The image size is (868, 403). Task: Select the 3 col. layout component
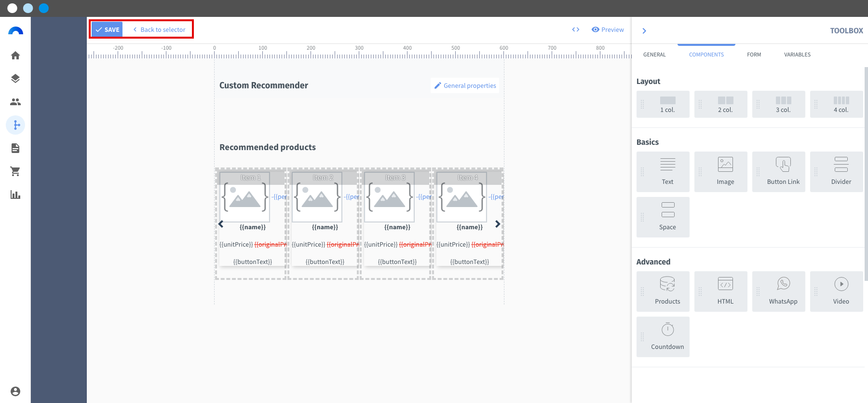779,104
